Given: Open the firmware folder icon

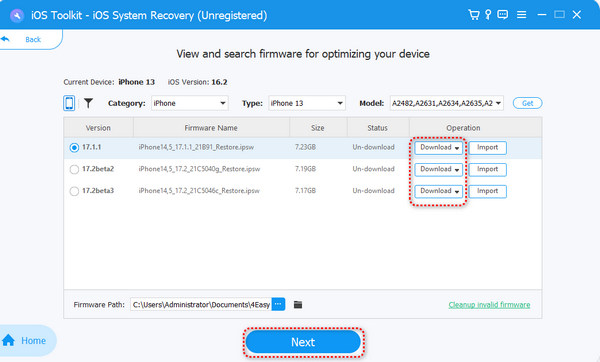Looking at the screenshot, I should point(298,305).
